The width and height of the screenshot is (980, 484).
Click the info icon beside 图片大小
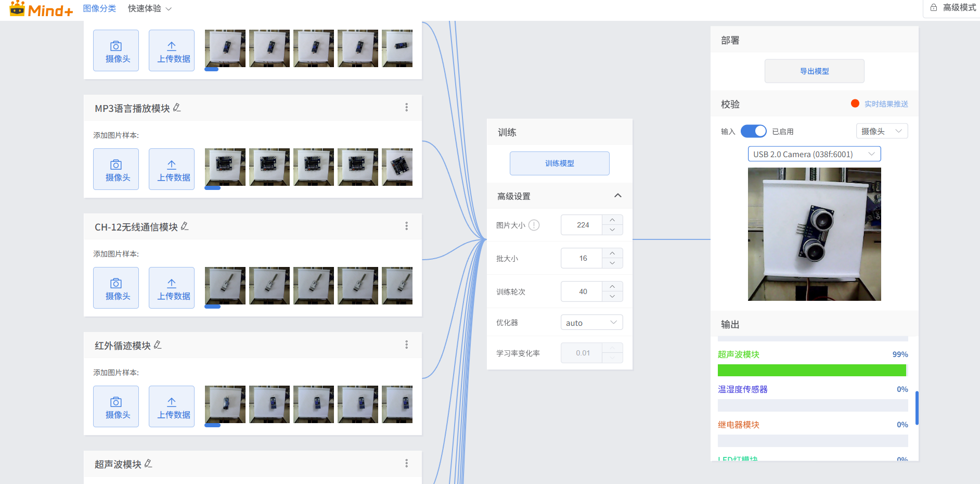click(x=534, y=225)
